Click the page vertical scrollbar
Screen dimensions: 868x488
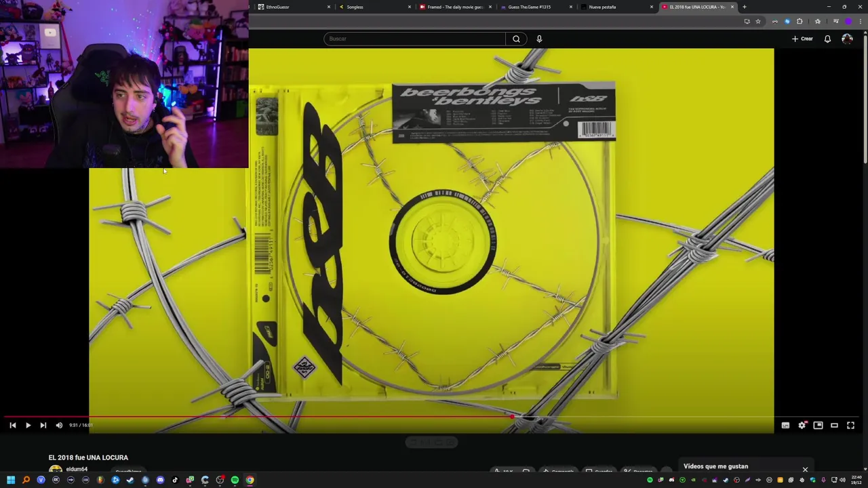865,98
